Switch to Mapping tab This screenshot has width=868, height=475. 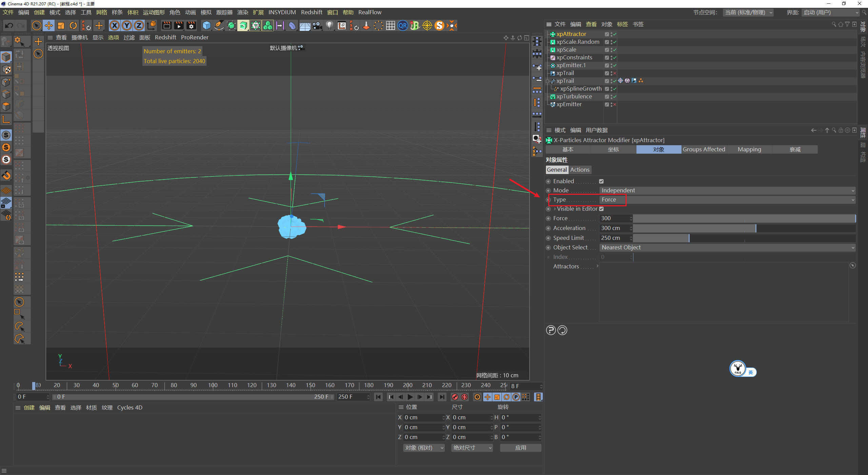(x=749, y=150)
